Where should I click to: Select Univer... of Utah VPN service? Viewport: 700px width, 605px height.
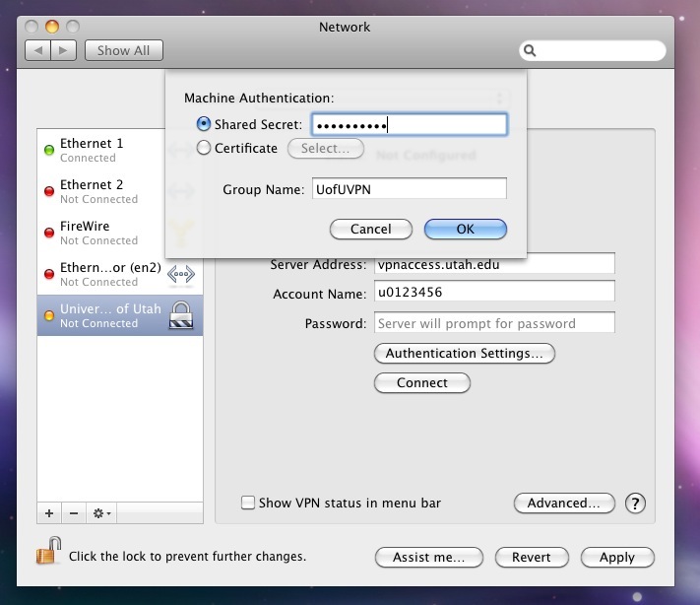[x=120, y=315]
